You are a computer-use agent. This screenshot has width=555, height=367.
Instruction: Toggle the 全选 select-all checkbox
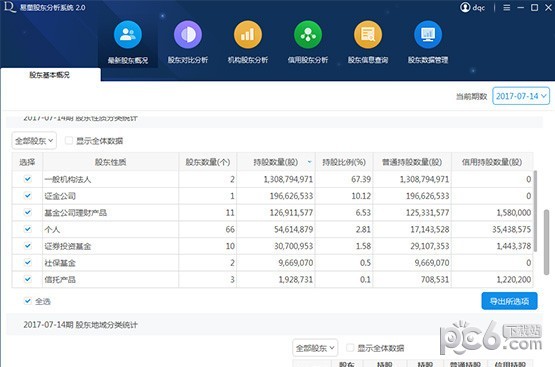coord(28,301)
